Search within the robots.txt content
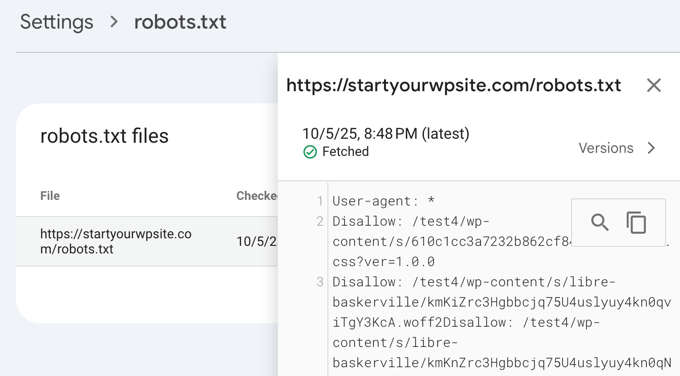The image size is (680, 376). 600,222
